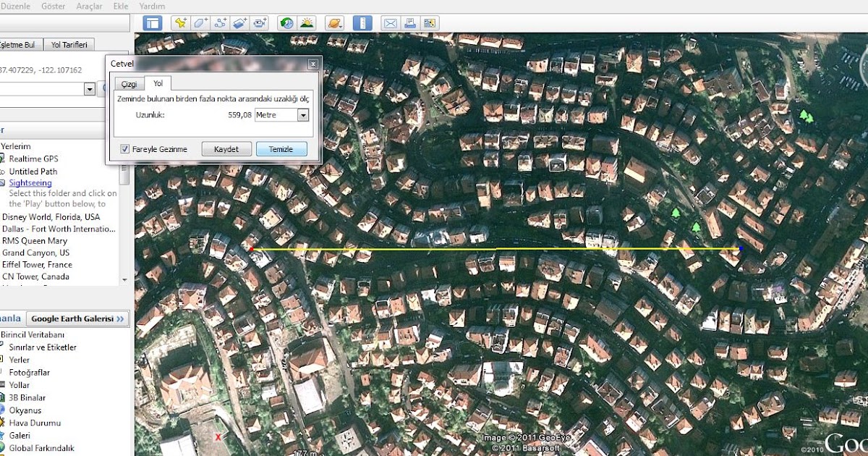Image resolution: width=868 pixels, height=456 pixels.
Task: Select the Galeri layer
Action: click(20, 436)
